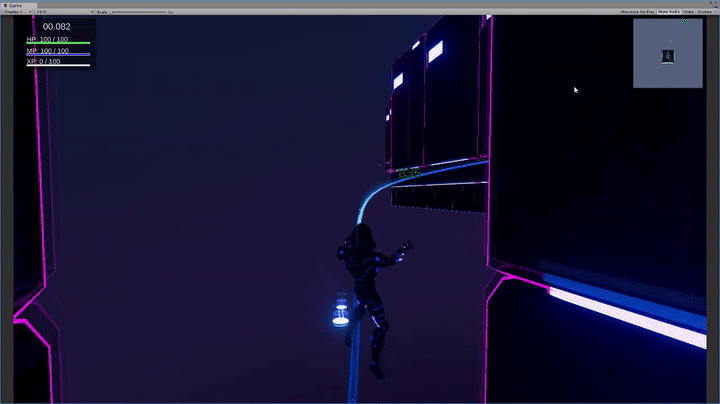Click the white XP progress bar
Image resolution: width=720 pixels, height=404 pixels.
58,65
